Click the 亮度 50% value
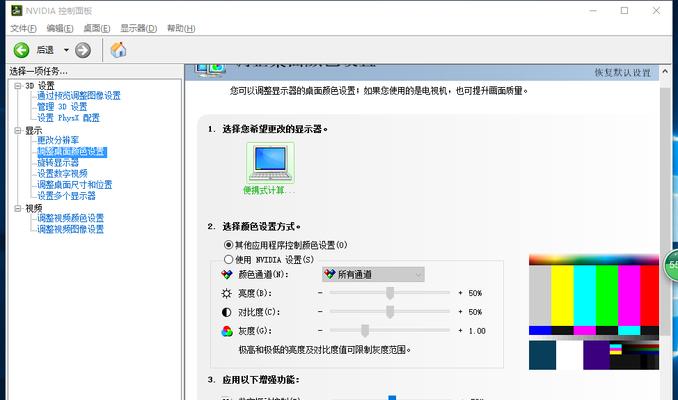 coord(475,293)
